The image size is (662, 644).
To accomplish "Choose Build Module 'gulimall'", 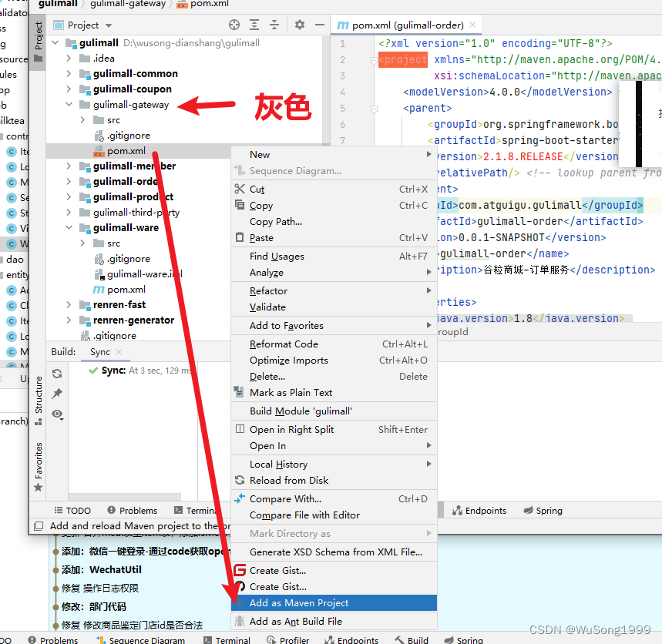I will pyautogui.click(x=334, y=411).
